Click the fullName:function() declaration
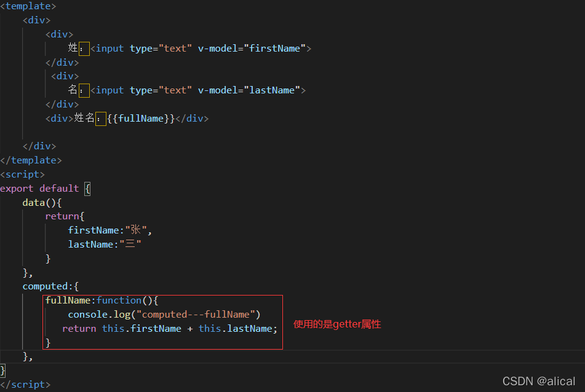Viewport: 585px width, 392px height. tap(101, 300)
